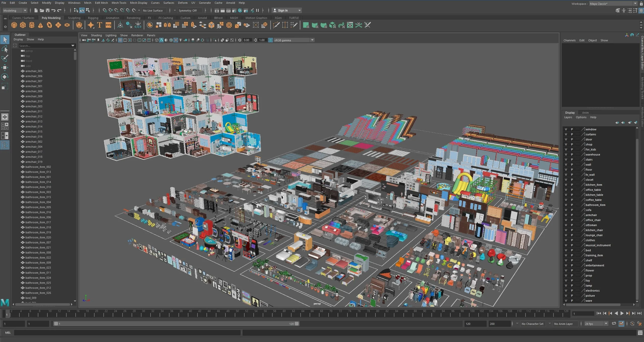Select the Polygon Sphere shelf icon

pos(14,25)
